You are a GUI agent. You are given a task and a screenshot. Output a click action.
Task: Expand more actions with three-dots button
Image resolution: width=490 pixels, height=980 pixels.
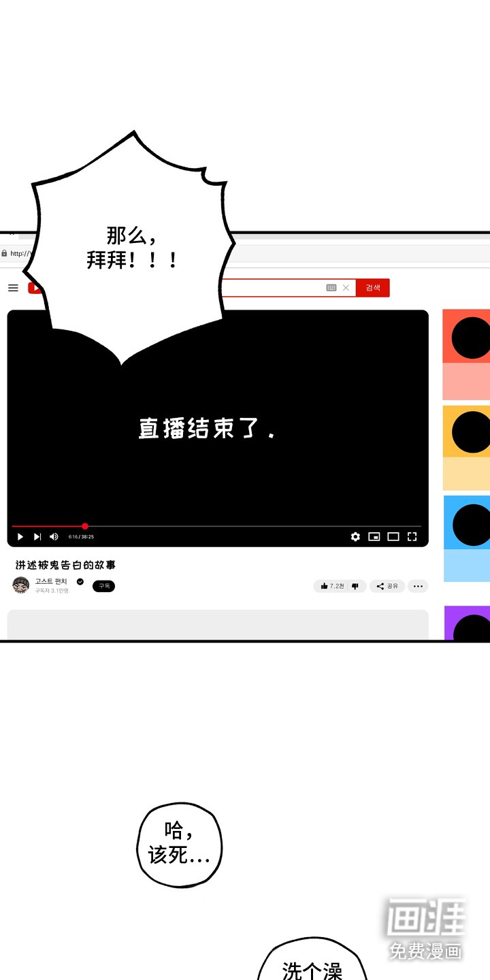(x=418, y=586)
